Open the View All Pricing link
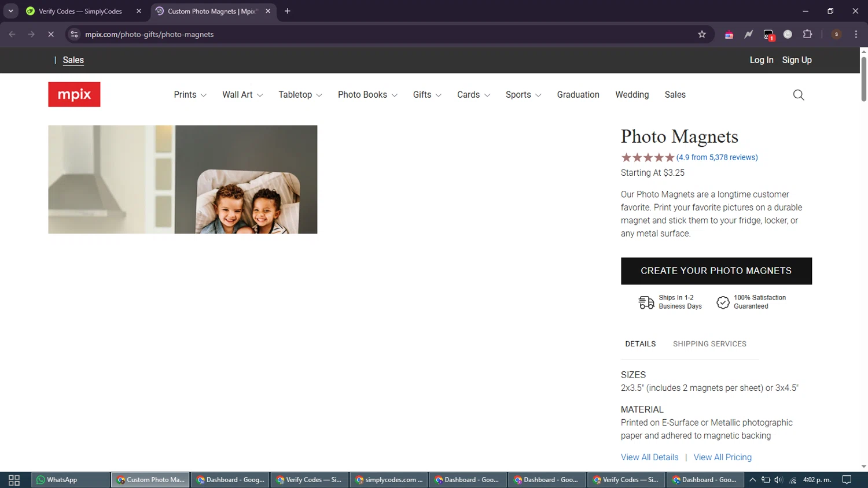The height and width of the screenshot is (488, 868). click(722, 457)
